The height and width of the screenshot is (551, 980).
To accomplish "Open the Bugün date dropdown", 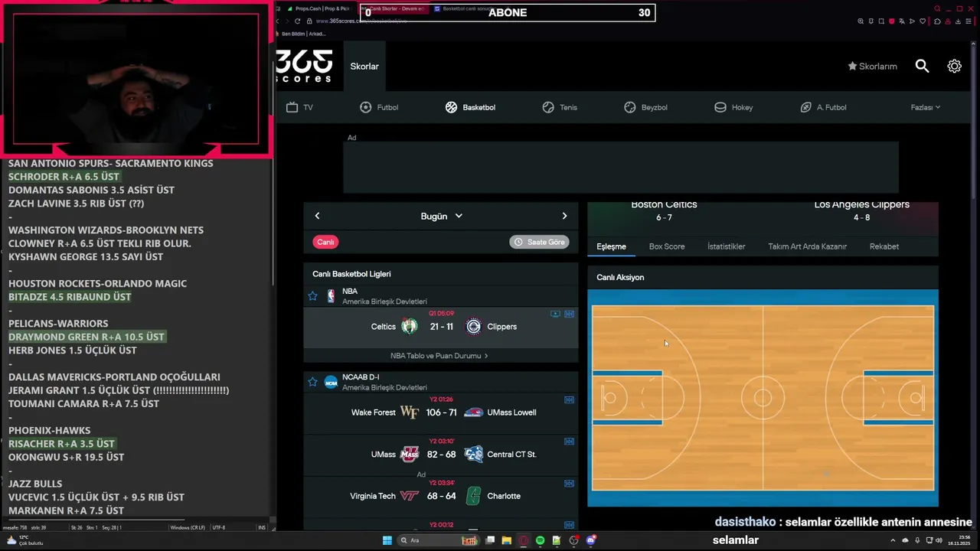I will (441, 216).
